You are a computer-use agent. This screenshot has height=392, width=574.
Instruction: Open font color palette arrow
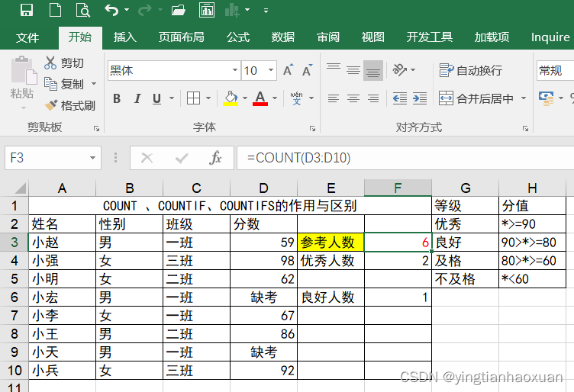275,98
